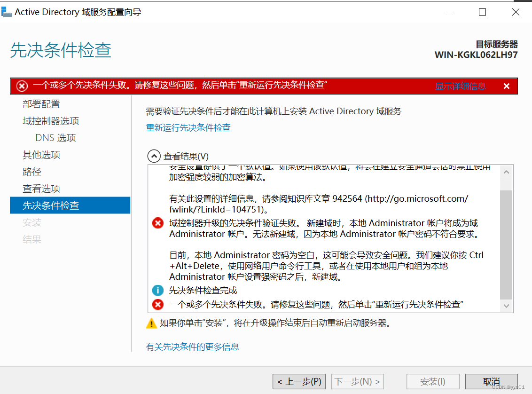The image size is (532, 394).
Task: Click 上一步(P) button
Action: pyautogui.click(x=299, y=381)
